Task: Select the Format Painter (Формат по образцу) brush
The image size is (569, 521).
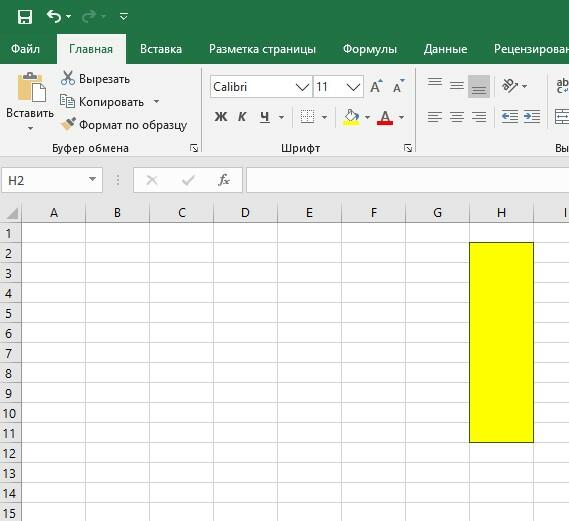Action: point(68,124)
